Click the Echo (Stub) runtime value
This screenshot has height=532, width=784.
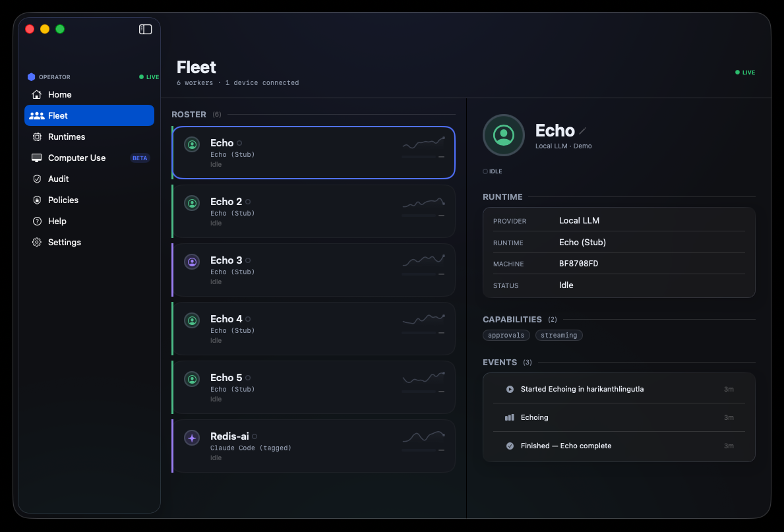coord(582,242)
